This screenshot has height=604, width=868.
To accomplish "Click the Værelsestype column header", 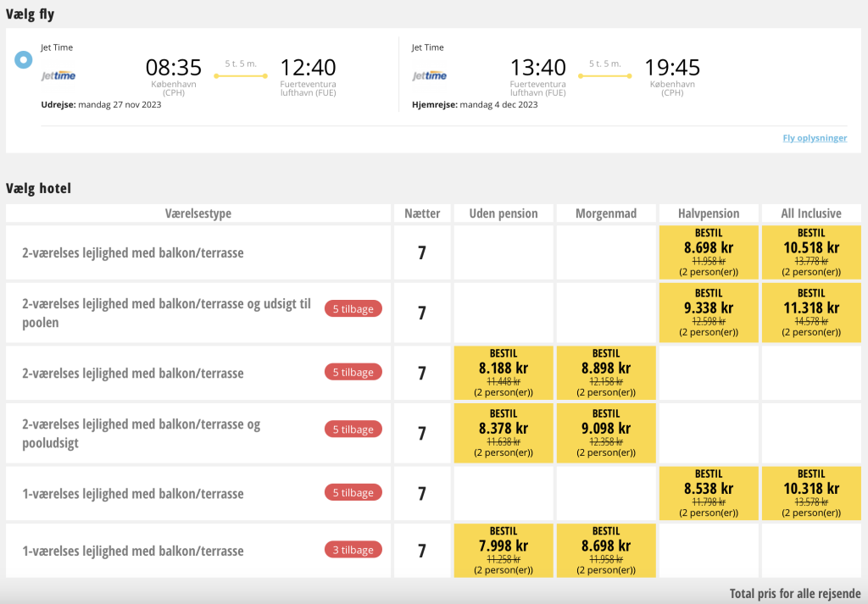I will point(198,213).
